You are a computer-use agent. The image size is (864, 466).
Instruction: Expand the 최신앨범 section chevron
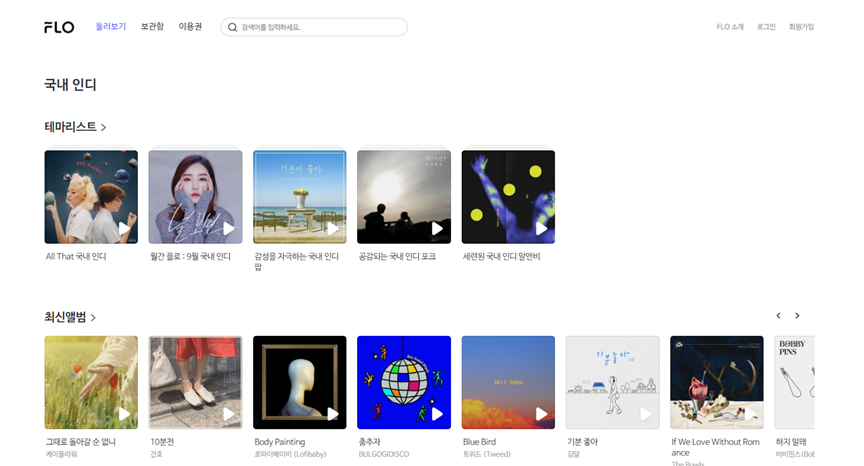93,318
